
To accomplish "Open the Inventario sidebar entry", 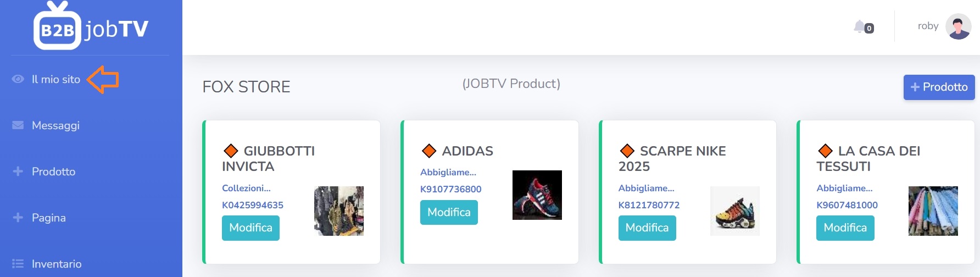I will (x=57, y=264).
